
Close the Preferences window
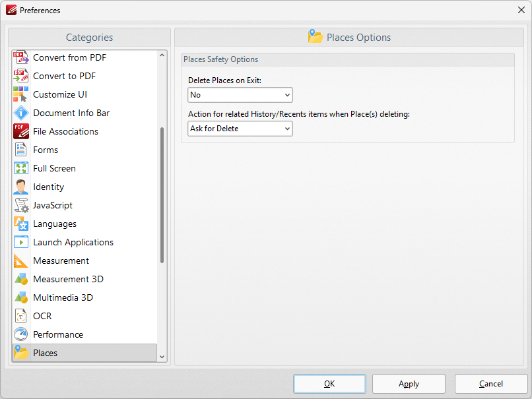click(x=521, y=10)
